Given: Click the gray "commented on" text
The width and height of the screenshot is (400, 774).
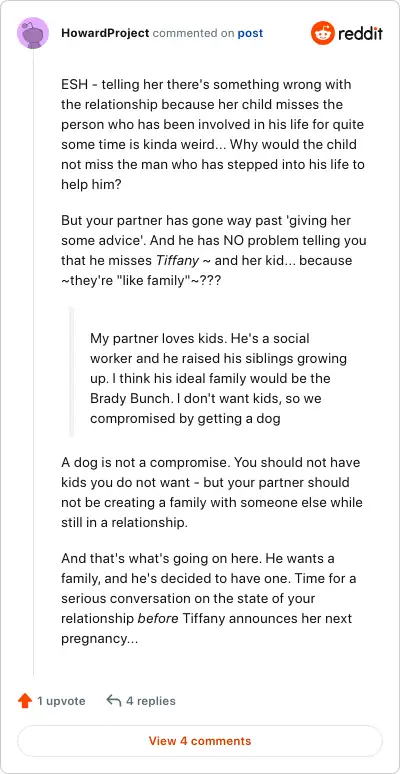Looking at the screenshot, I should point(194,33).
